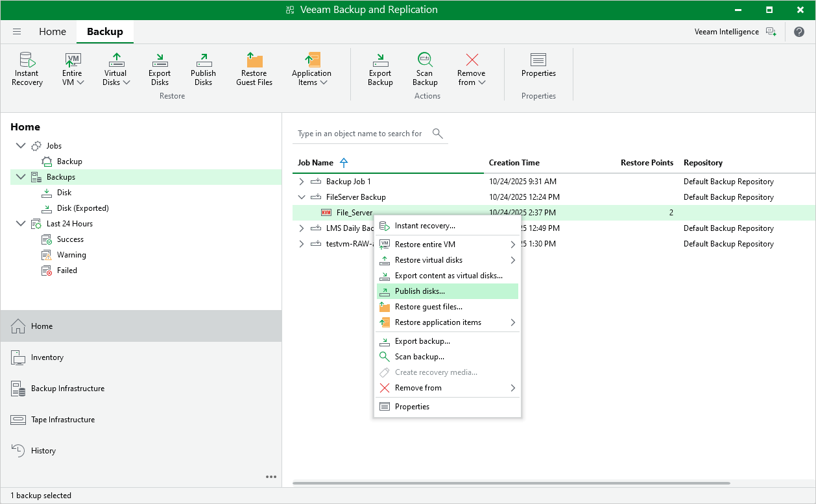Image resolution: width=816 pixels, height=504 pixels.
Task: Expand the Backup Job 1 row
Action: click(301, 182)
